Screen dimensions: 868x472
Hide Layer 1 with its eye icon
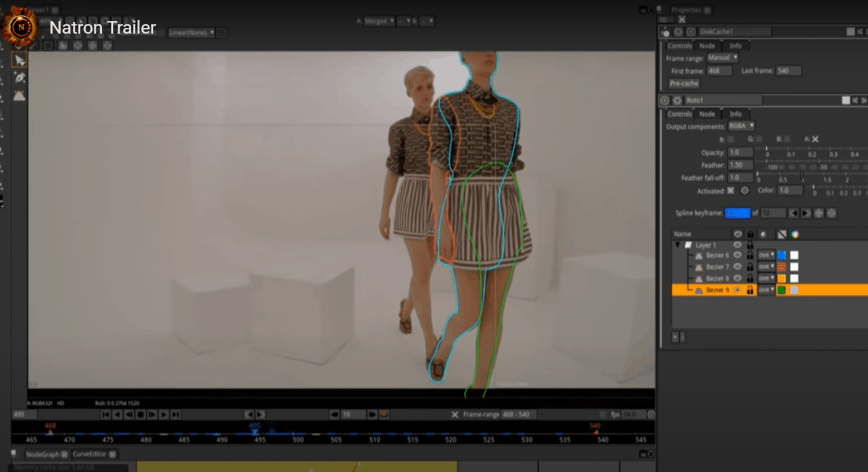[738, 245]
